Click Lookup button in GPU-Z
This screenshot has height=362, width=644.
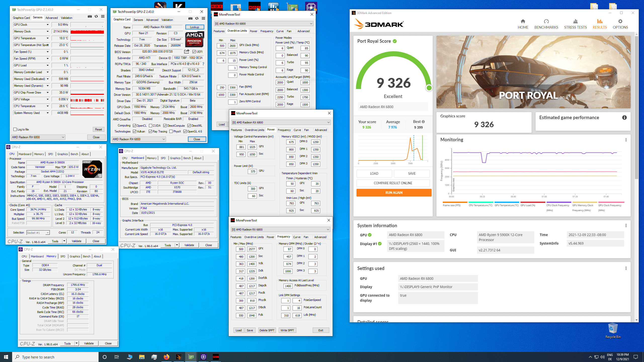coord(194,27)
